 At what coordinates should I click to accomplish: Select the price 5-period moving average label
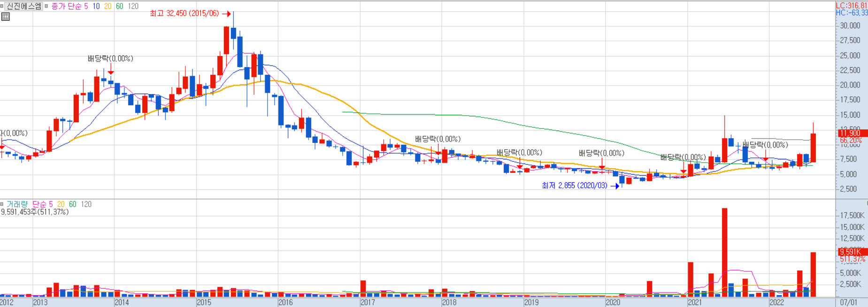click(86, 6)
